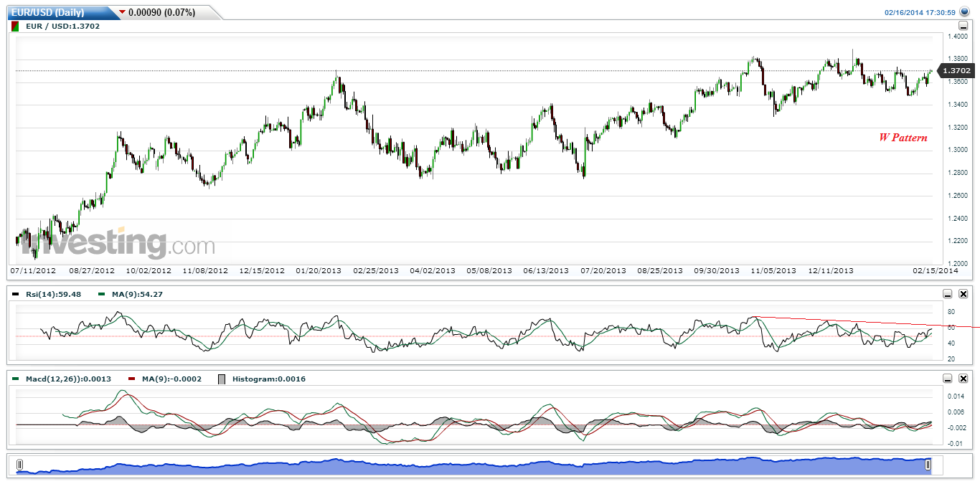Click the 01/20/2013 date on time axis
The height and width of the screenshot is (484, 980).
point(319,271)
